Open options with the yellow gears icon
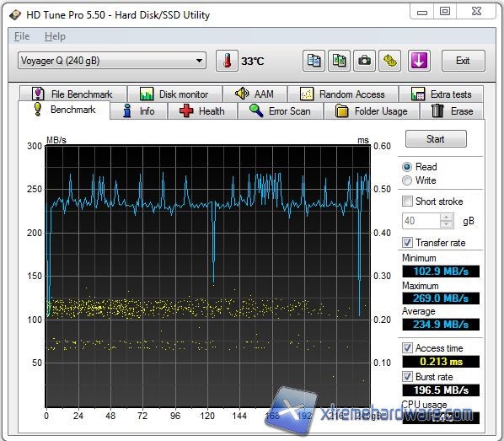 [x=390, y=61]
